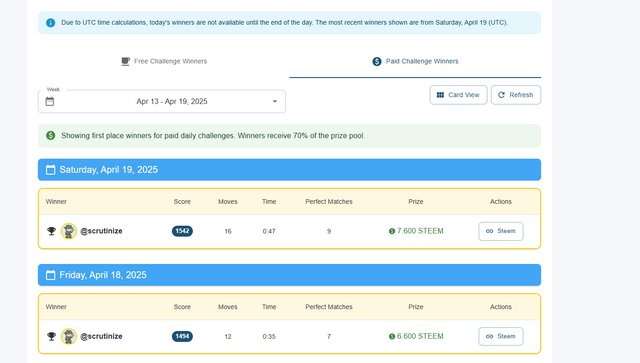
Task: Click Perfect Matches header in Friday table
Action: click(x=329, y=307)
